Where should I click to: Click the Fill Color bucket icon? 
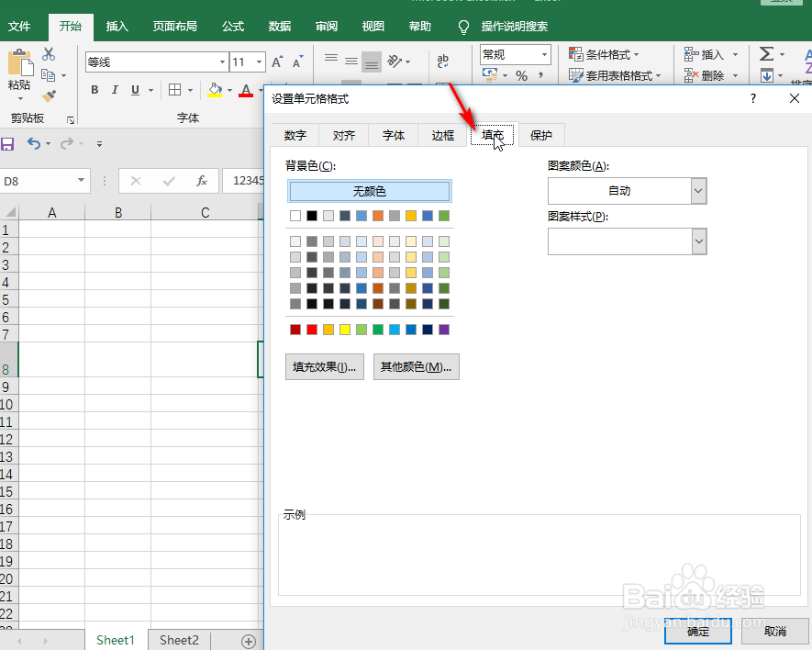215,90
